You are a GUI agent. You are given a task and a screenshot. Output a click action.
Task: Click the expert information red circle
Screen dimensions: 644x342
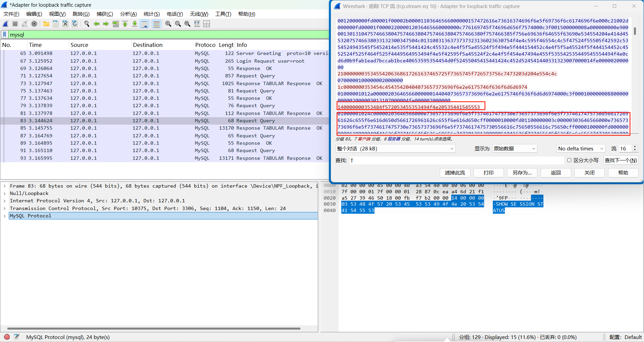point(7,337)
